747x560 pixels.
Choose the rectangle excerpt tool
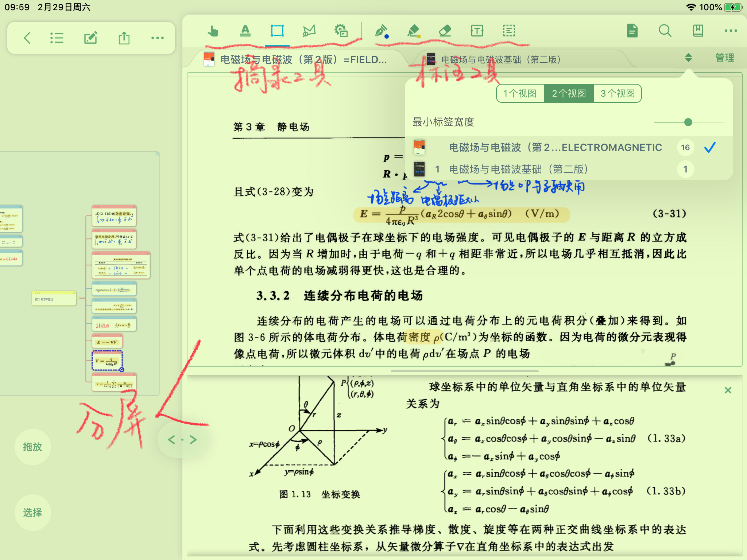point(277,31)
